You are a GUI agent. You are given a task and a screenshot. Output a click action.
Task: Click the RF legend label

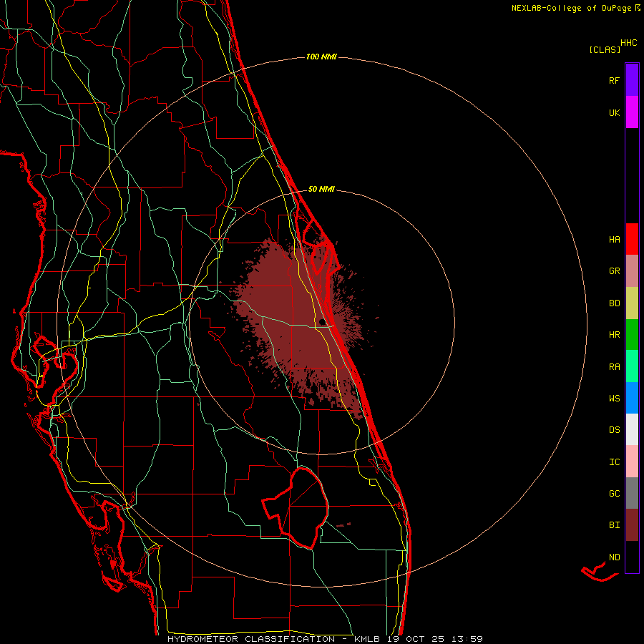pos(614,81)
